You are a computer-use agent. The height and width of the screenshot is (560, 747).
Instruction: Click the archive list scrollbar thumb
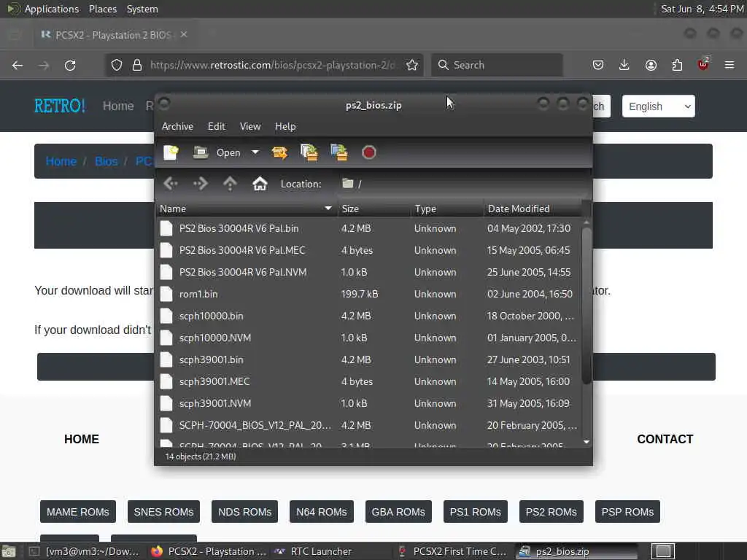[587, 306]
